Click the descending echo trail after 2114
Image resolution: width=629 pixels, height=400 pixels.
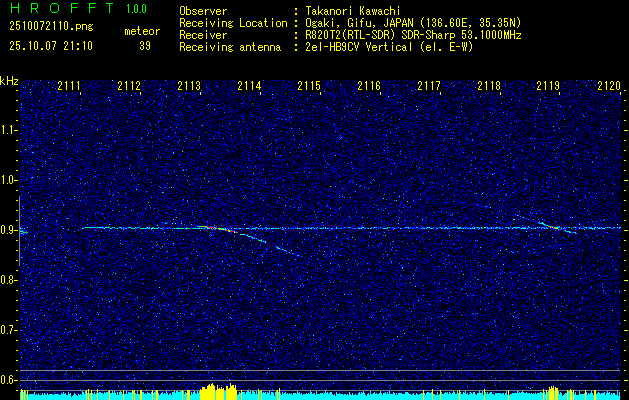click(287, 252)
